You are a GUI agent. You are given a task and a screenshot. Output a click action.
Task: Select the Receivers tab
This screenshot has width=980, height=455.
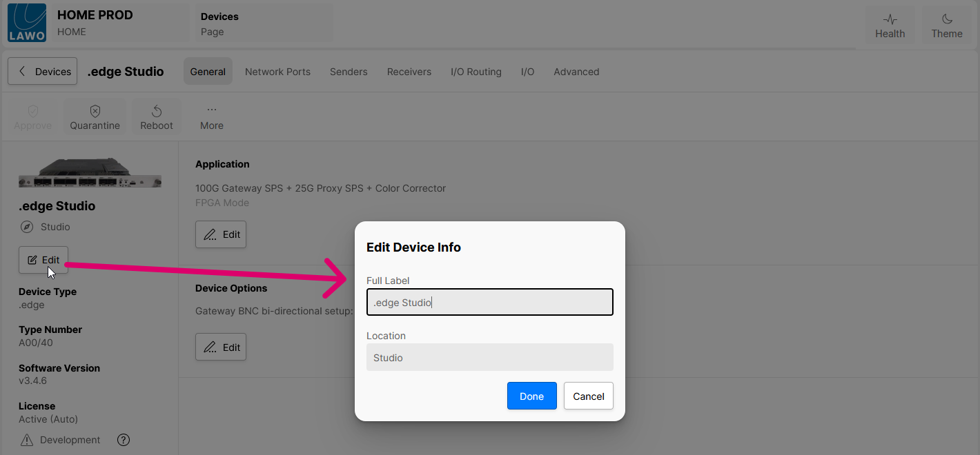click(x=409, y=72)
